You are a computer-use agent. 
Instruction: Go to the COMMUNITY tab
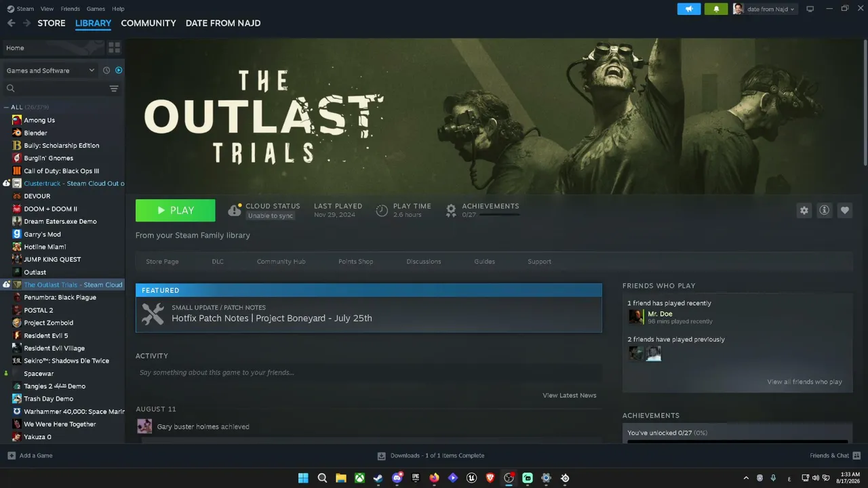click(x=149, y=23)
